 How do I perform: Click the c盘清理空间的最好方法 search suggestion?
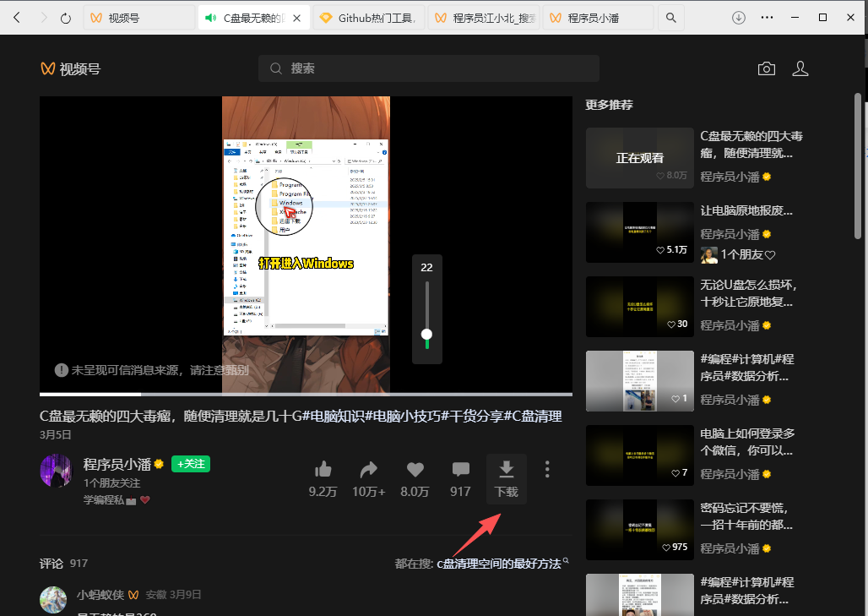click(x=498, y=564)
